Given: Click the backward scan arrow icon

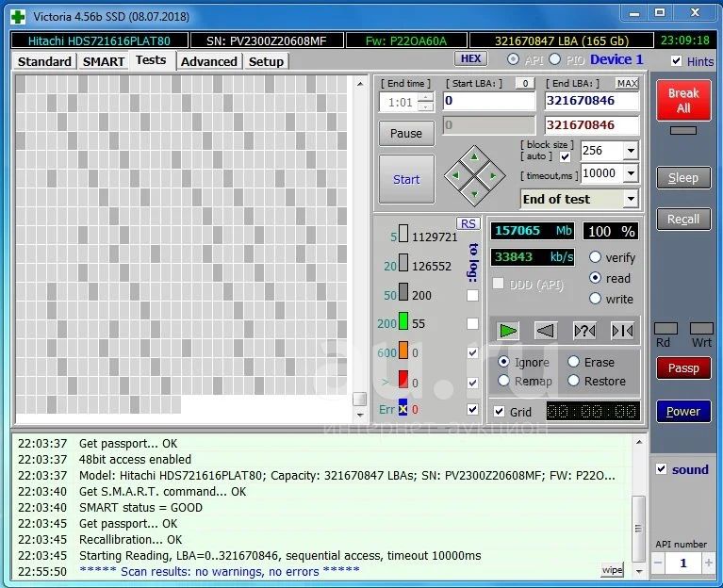Looking at the screenshot, I should [x=546, y=331].
